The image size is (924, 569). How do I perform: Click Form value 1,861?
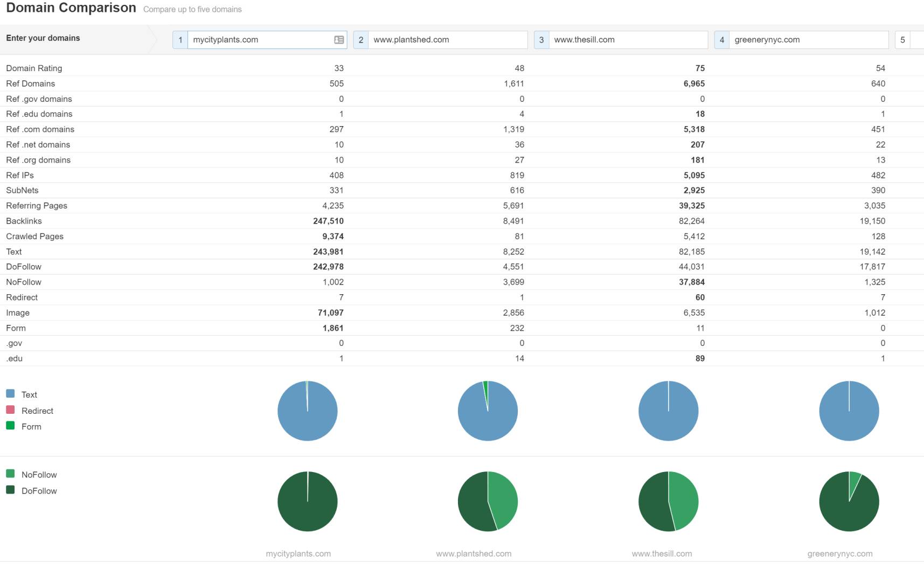click(x=333, y=328)
